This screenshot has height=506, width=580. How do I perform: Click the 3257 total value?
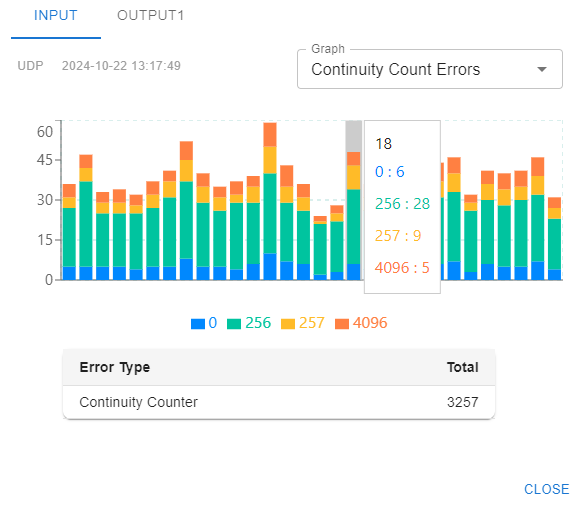462,402
